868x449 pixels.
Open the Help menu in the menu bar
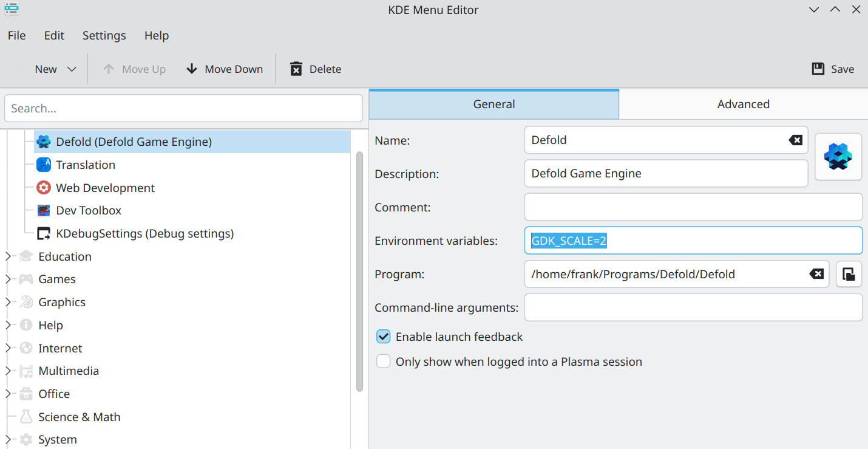(x=157, y=35)
